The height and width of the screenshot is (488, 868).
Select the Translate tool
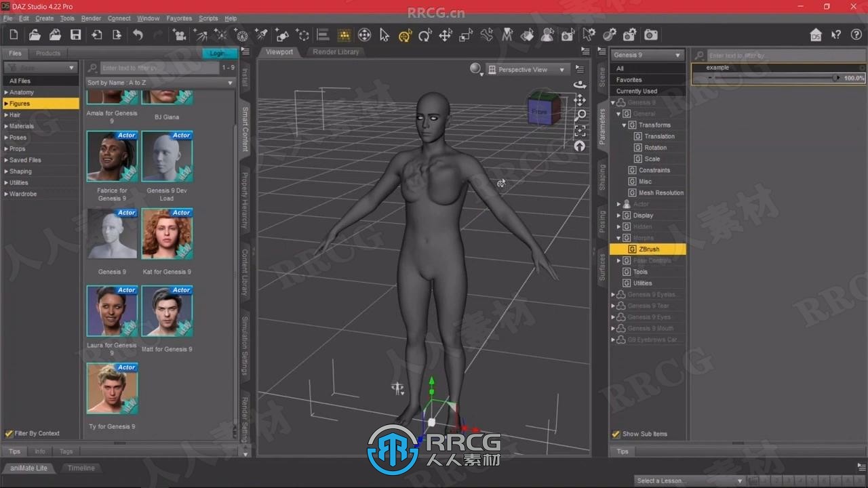pos(446,35)
